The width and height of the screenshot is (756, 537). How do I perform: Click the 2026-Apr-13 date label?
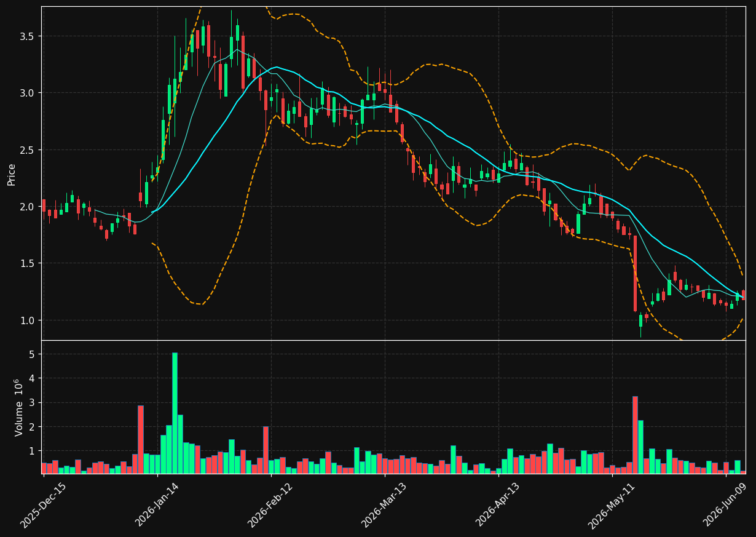pos(498,504)
